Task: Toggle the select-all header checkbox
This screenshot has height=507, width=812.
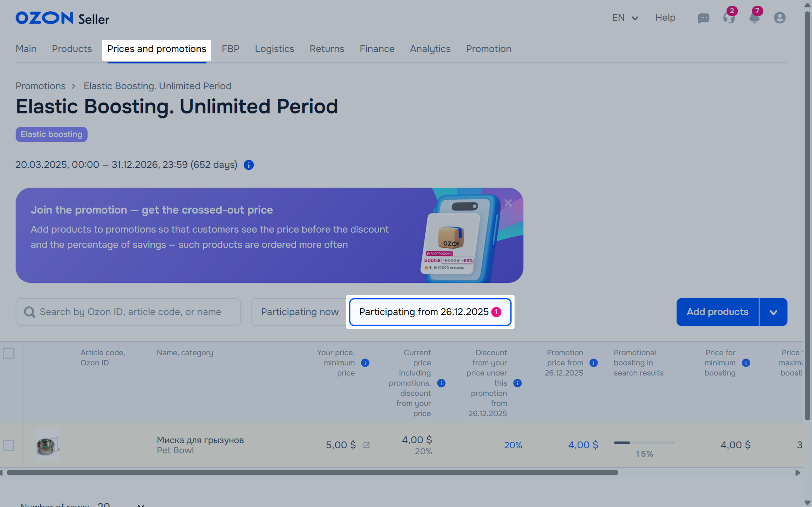Action: pyautogui.click(x=9, y=353)
